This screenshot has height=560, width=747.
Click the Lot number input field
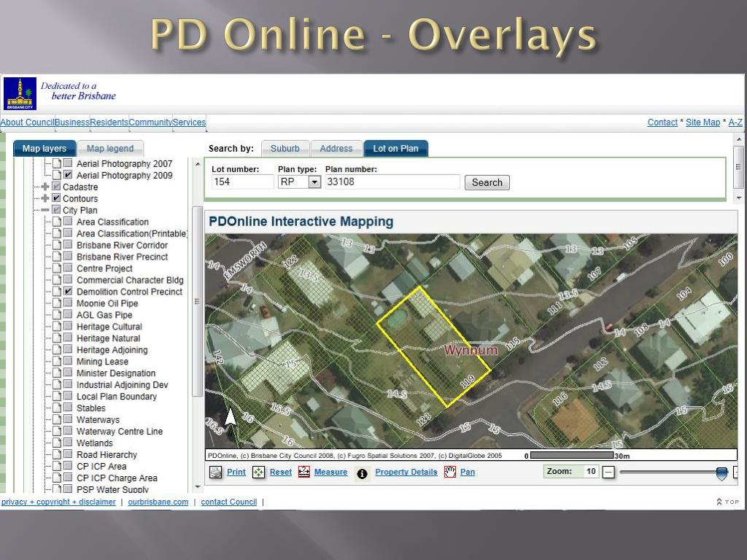tap(242, 182)
